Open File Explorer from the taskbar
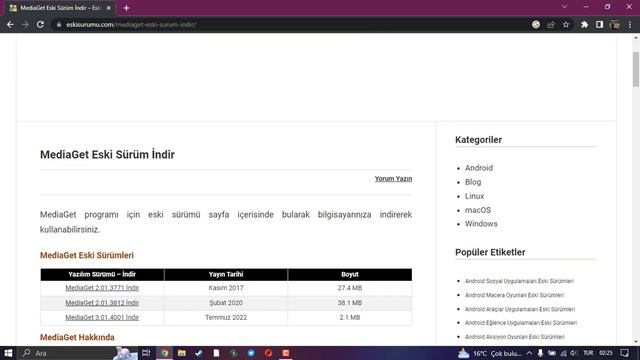 [x=182, y=353]
